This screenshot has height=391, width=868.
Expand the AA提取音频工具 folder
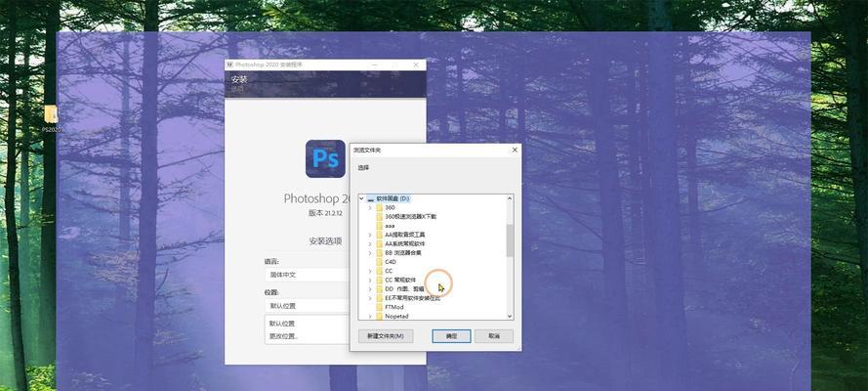pos(370,235)
